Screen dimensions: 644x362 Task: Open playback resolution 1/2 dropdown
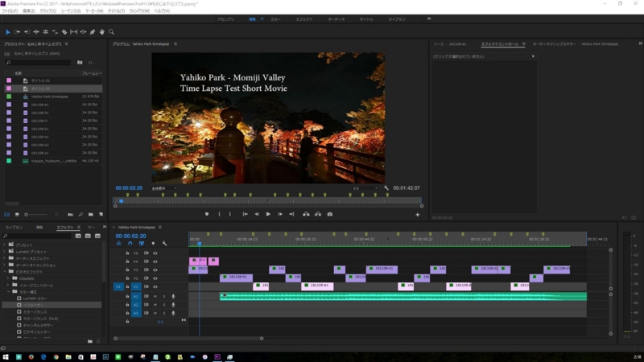pos(365,188)
